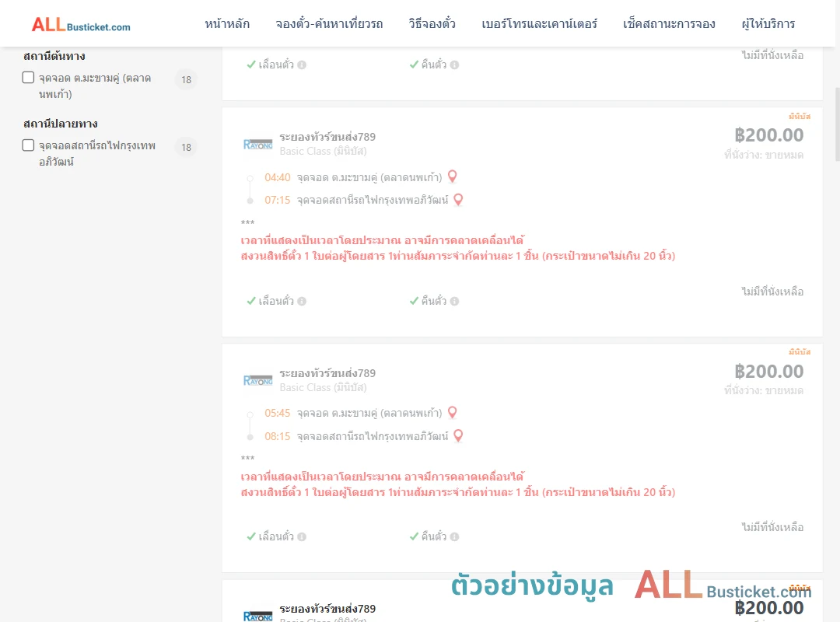Screen dimensions: 840x622
Task: Click info icon beside เลื่อนตั๋ว in top card
Action: (x=302, y=65)
